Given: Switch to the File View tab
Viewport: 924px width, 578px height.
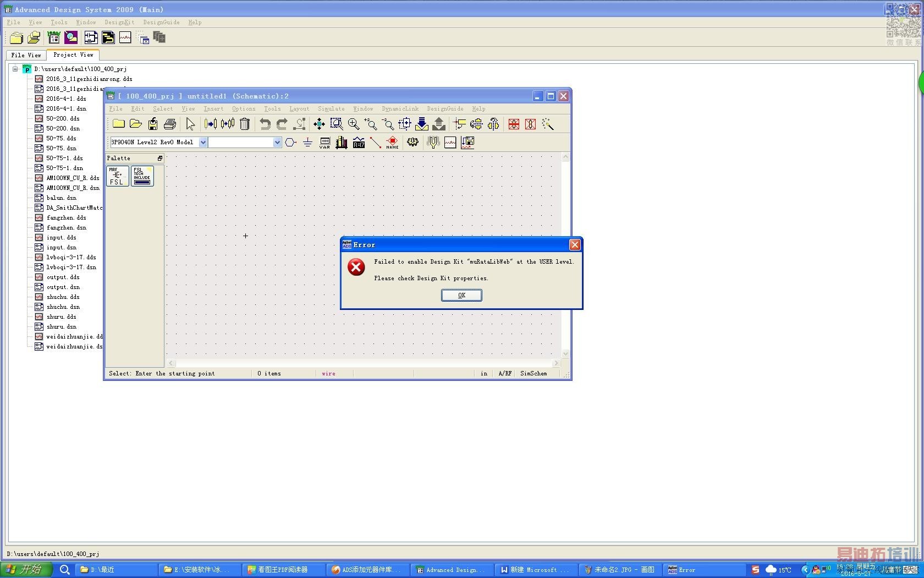Looking at the screenshot, I should (x=26, y=55).
